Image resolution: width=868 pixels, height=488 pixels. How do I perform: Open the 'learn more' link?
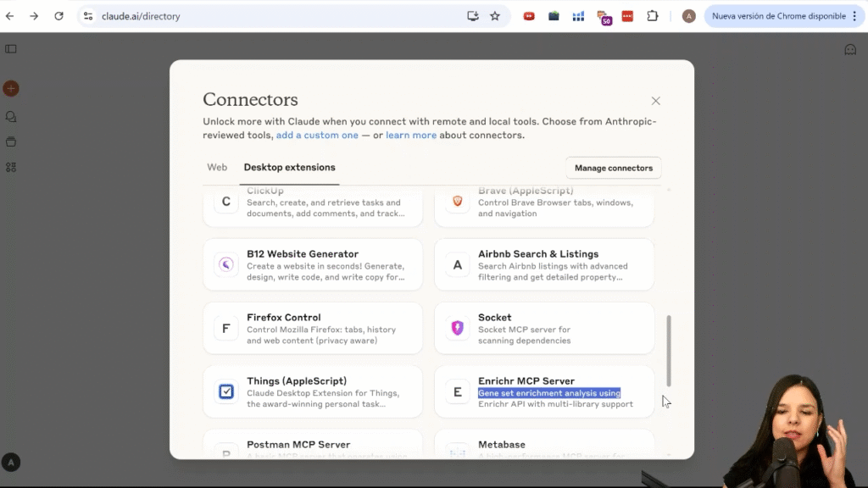coord(411,136)
